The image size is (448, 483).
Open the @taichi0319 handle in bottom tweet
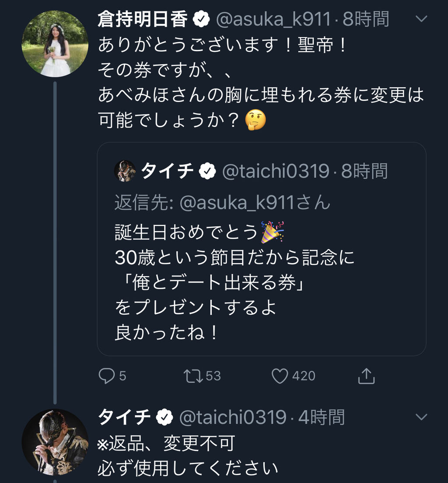point(233,417)
